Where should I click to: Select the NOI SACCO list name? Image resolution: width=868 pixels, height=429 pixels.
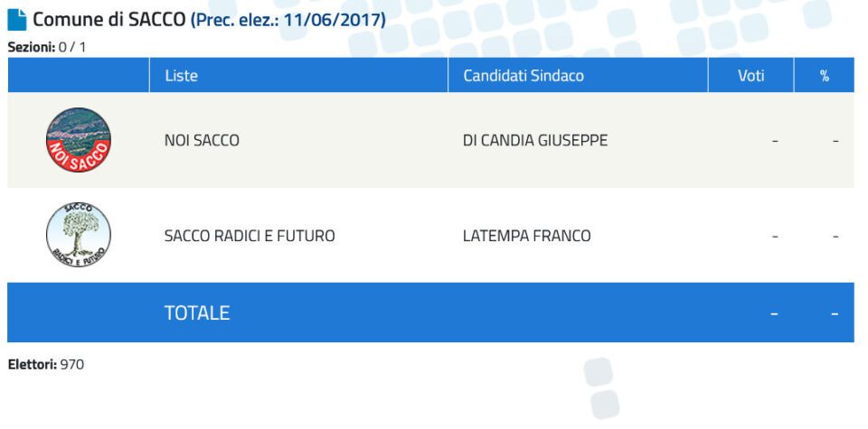202,140
